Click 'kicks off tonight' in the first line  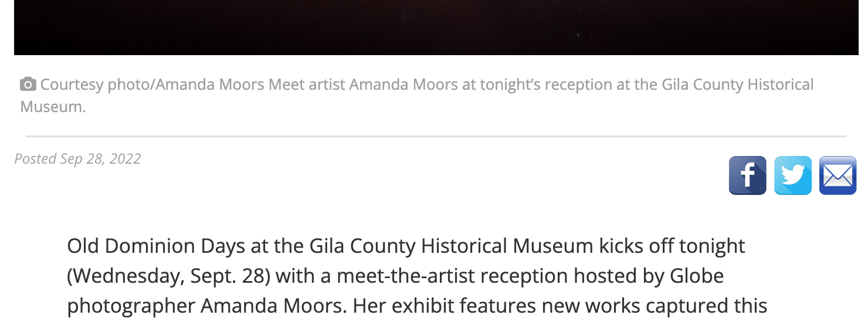pyautogui.click(x=672, y=246)
